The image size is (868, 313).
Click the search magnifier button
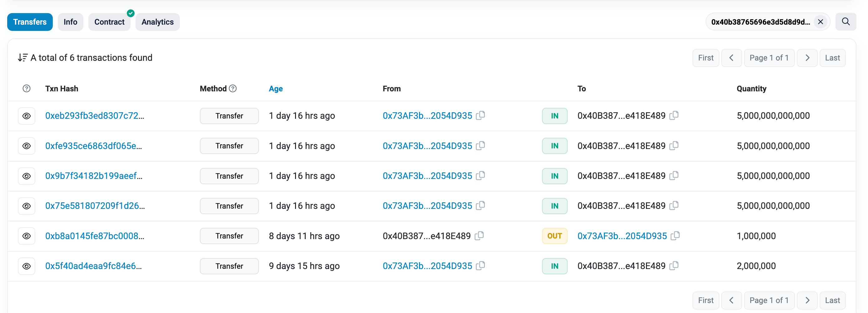pos(846,22)
